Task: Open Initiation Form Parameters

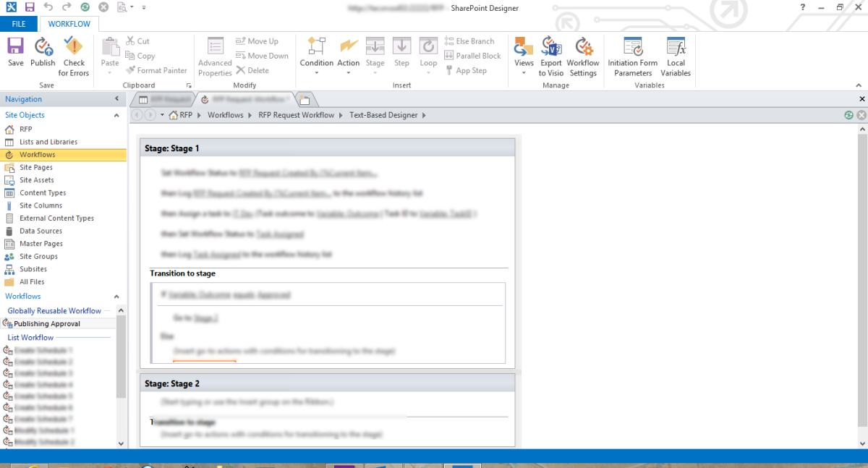Action: [632, 54]
